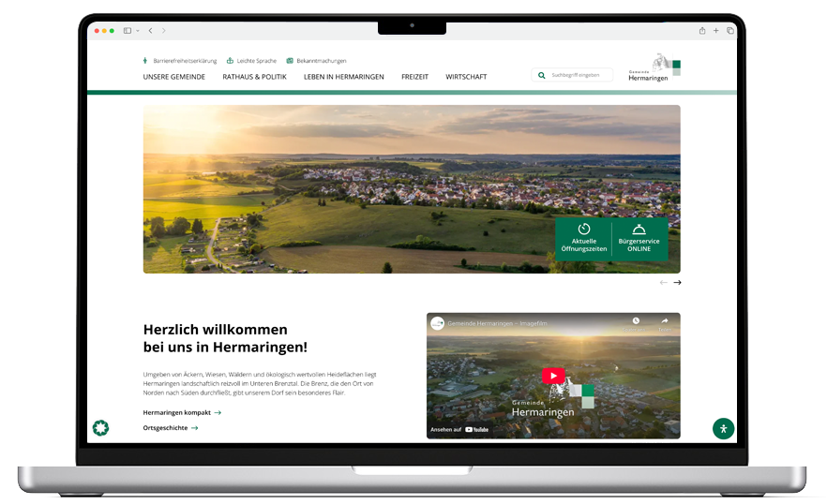827x504 pixels.
Task: Click the Gemeinde Hermaringen logo
Action: 654,67
